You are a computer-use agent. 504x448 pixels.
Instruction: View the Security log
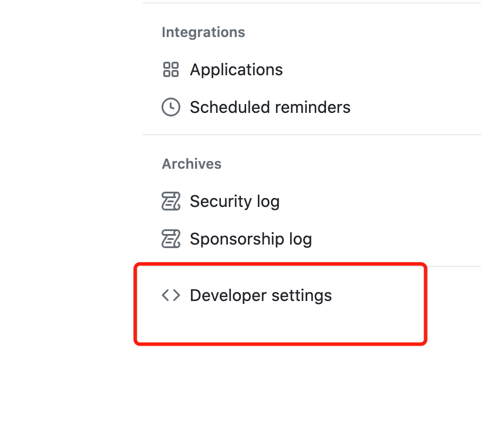tap(234, 202)
